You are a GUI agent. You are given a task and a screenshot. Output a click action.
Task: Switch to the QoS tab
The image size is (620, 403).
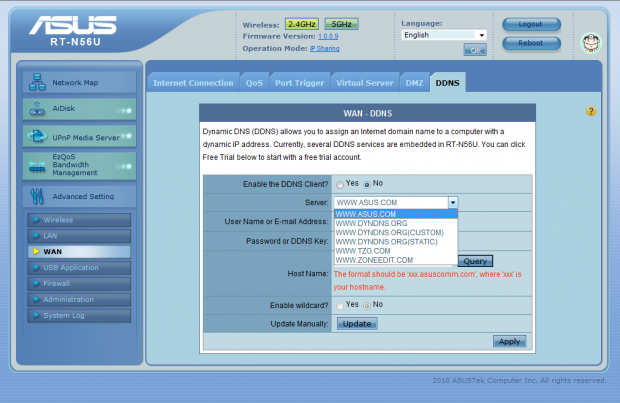coord(254,83)
